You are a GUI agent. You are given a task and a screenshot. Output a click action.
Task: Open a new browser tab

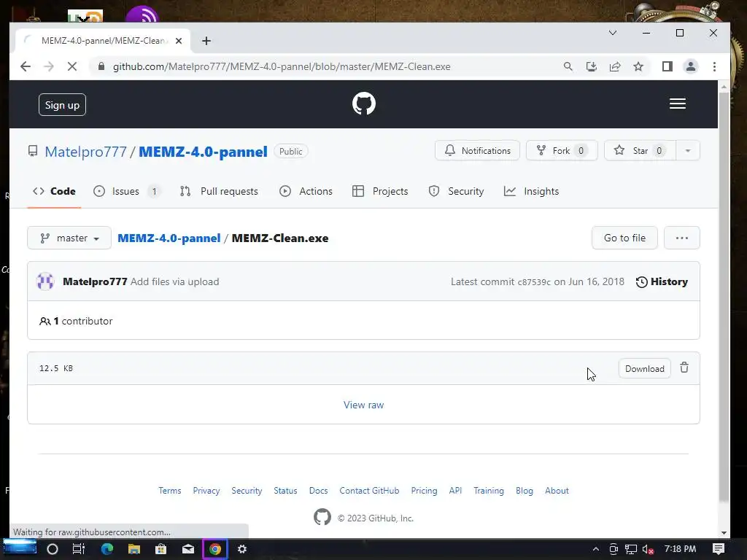pyautogui.click(x=206, y=41)
